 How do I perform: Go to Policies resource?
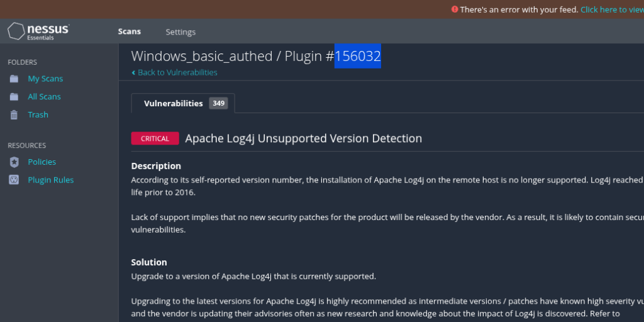pyautogui.click(x=42, y=162)
